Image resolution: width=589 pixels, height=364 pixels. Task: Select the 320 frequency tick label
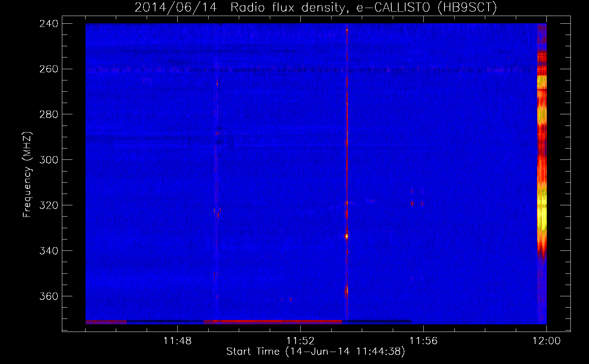pyautogui.click(x=49, y=205)
